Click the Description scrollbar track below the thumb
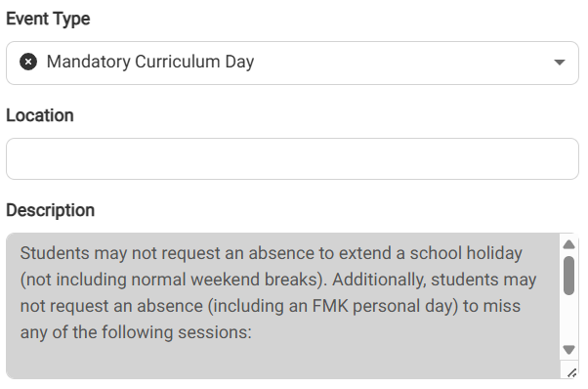The height and width of the screenshot is (389, 588). tap(568, 319)
